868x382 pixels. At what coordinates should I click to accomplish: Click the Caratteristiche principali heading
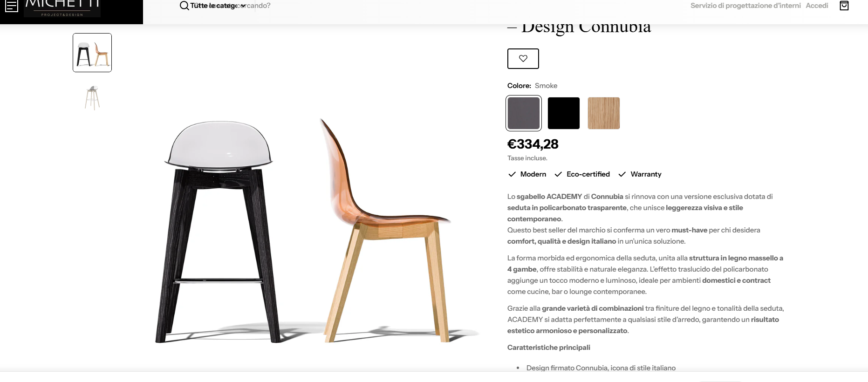click(x=549, y=348)
